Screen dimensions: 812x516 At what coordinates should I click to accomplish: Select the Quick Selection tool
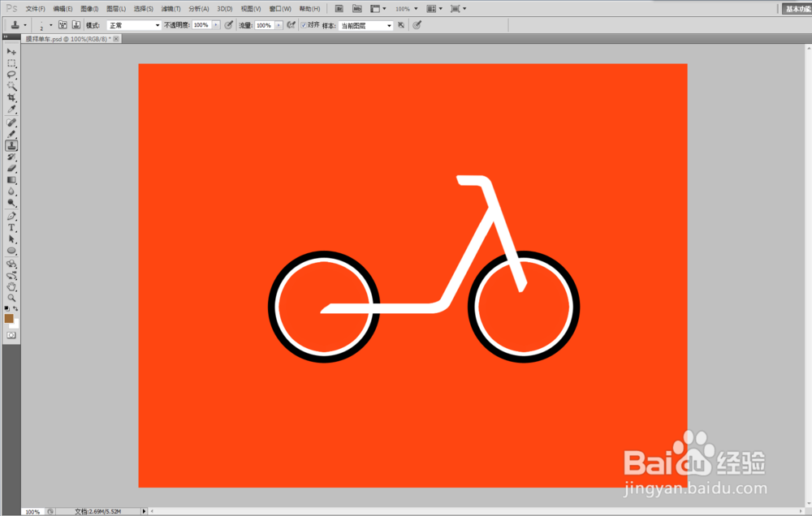tap(11, 86)
